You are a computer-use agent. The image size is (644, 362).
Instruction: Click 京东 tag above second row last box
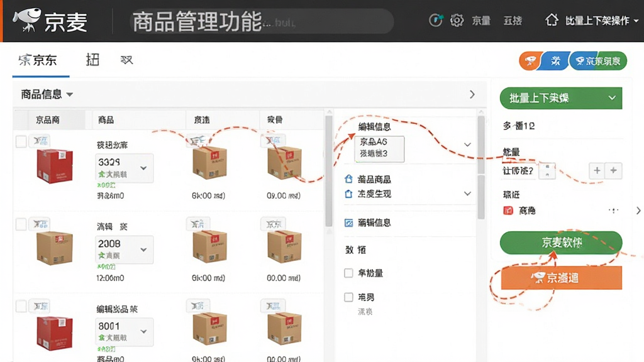tap(273, 224)
